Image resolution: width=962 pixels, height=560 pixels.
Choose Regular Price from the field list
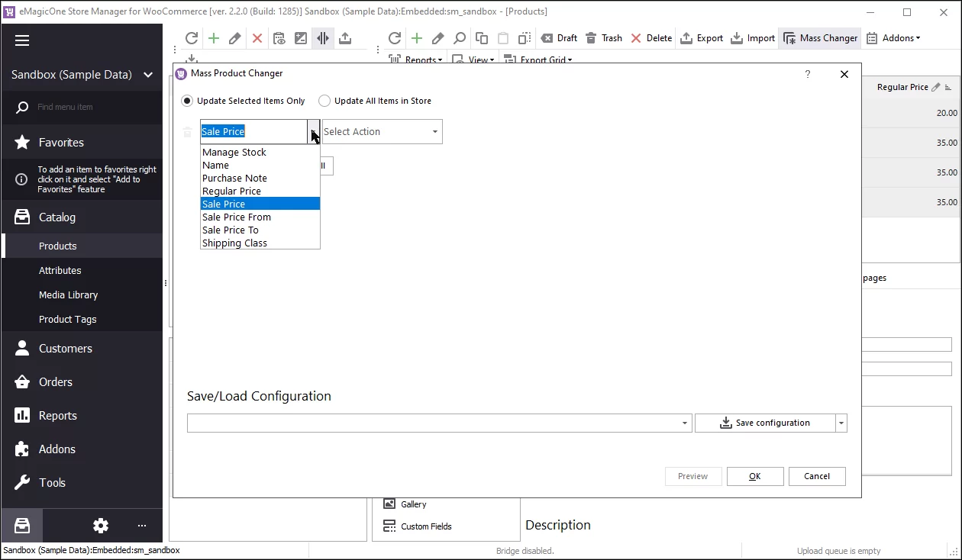pos(231,191)
